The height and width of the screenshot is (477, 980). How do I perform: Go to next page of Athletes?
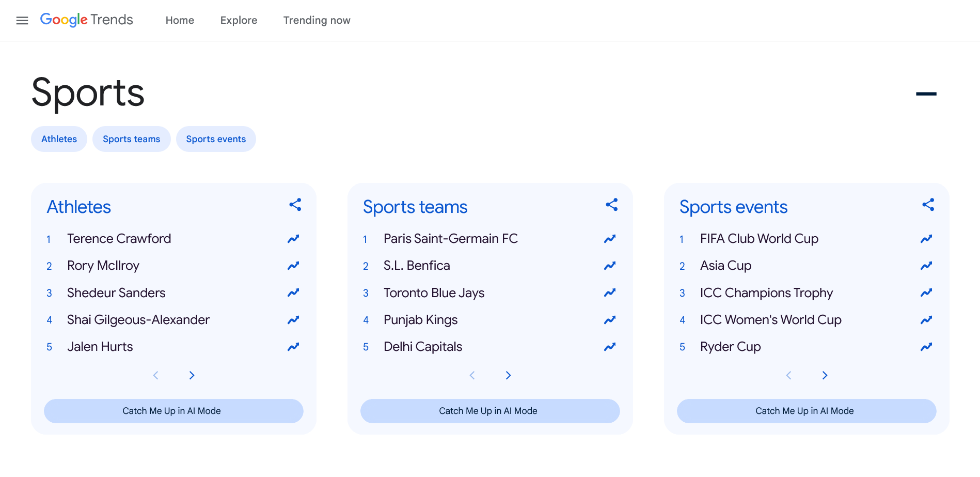point(192,375)
